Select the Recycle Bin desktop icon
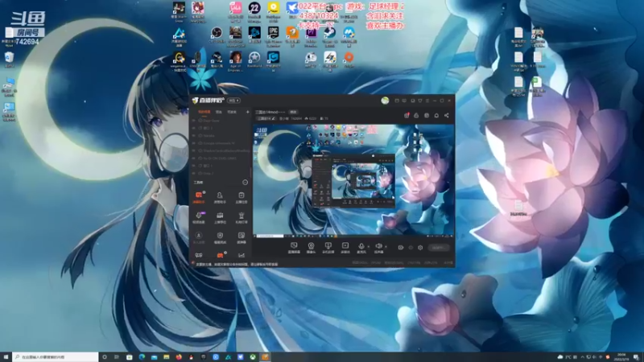The width and height of the screenshot is (644, 362). click(9, 60)
